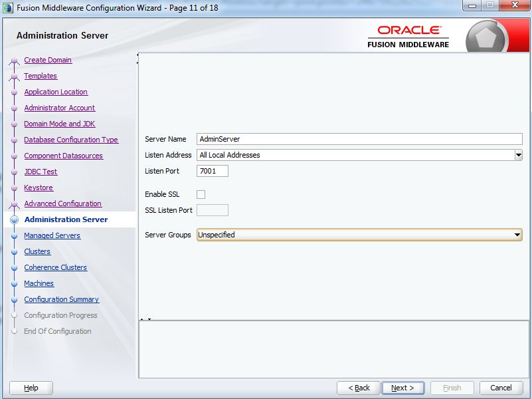Jump to Database Configuration Type step
This screenshot has height=399, width=532.
[70, 140]
